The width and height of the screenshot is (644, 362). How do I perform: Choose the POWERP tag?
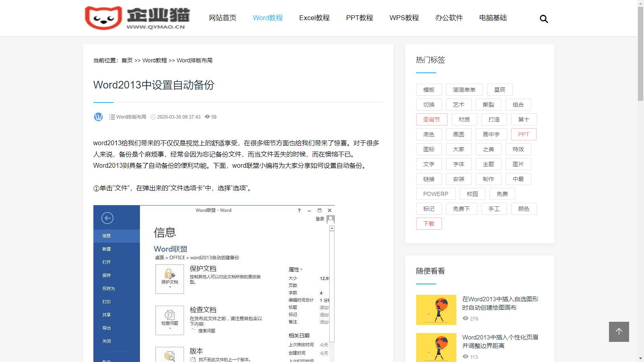(436, 194)
